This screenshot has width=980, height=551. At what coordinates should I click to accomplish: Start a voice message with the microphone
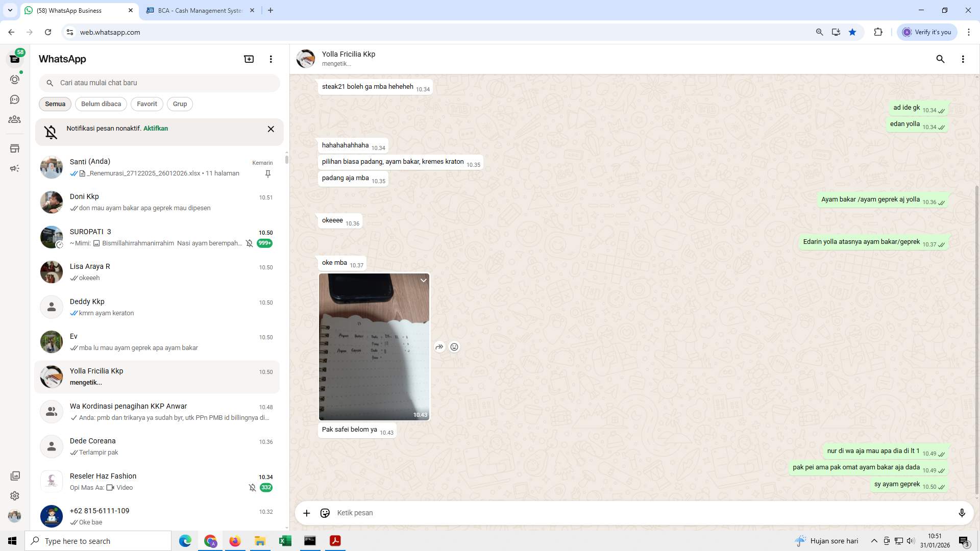[x=962, y=513]
